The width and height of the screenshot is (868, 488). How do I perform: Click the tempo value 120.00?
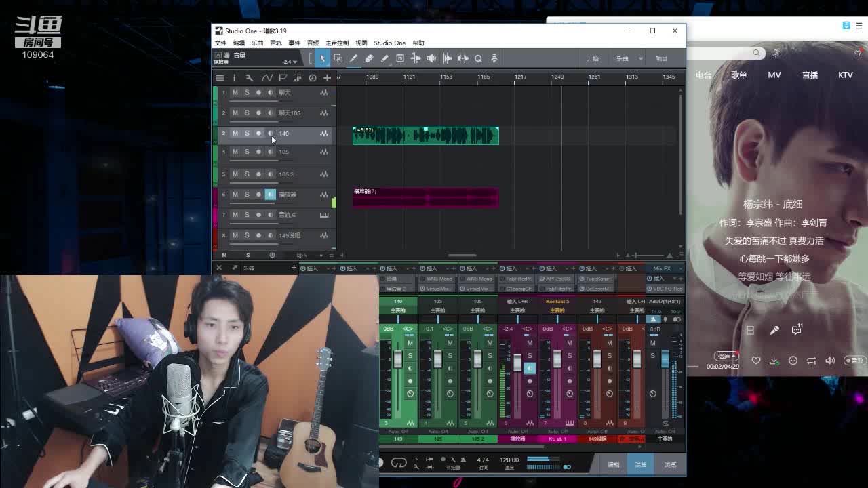coord(509,460)
